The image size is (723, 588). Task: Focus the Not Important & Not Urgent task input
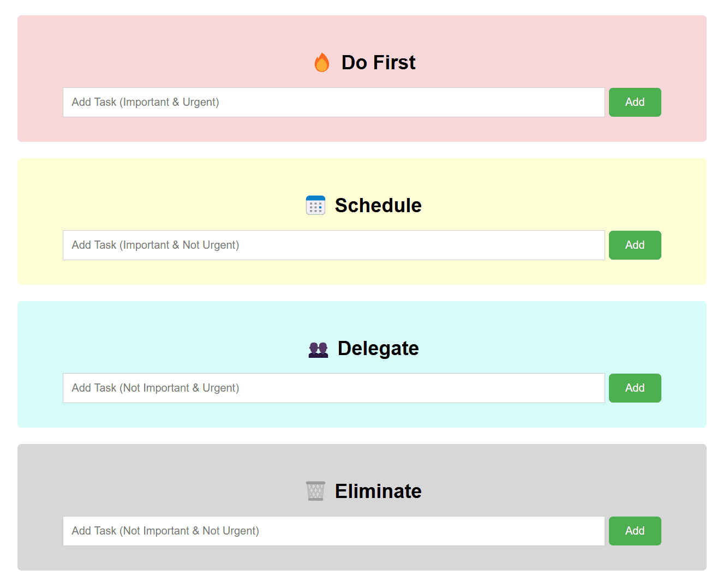[x=333, y=531]
